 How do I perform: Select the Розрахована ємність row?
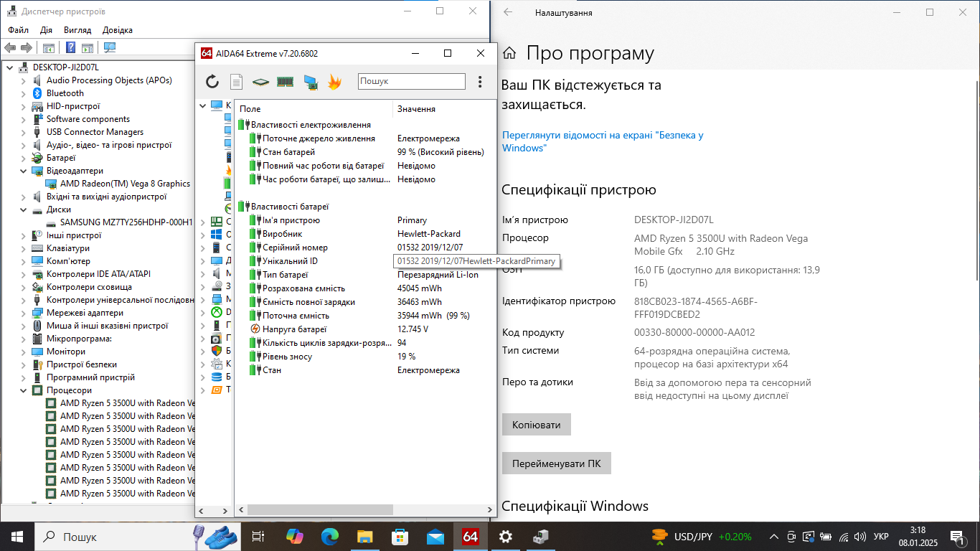pyautogui.click(x=365, y=288)
